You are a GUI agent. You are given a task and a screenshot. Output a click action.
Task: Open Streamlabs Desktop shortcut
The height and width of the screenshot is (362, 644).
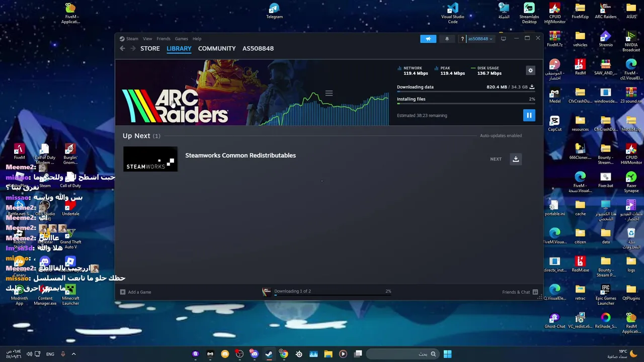(x=529, y=13)
